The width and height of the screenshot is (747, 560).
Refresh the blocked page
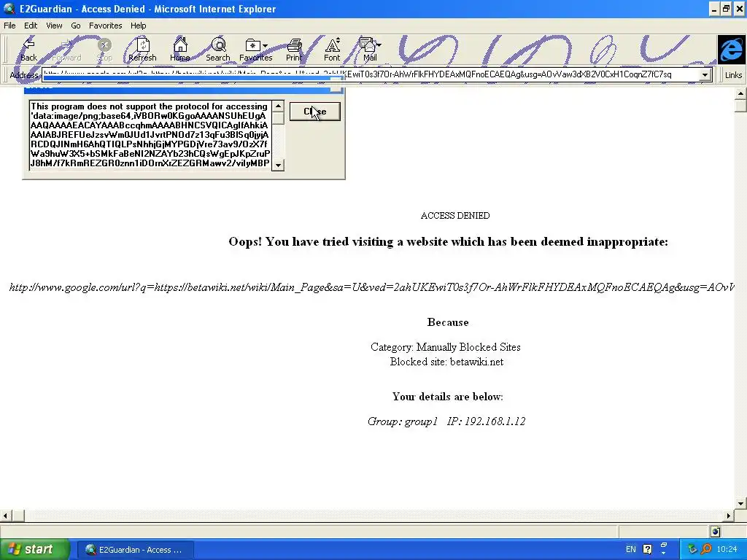(142, 50)
